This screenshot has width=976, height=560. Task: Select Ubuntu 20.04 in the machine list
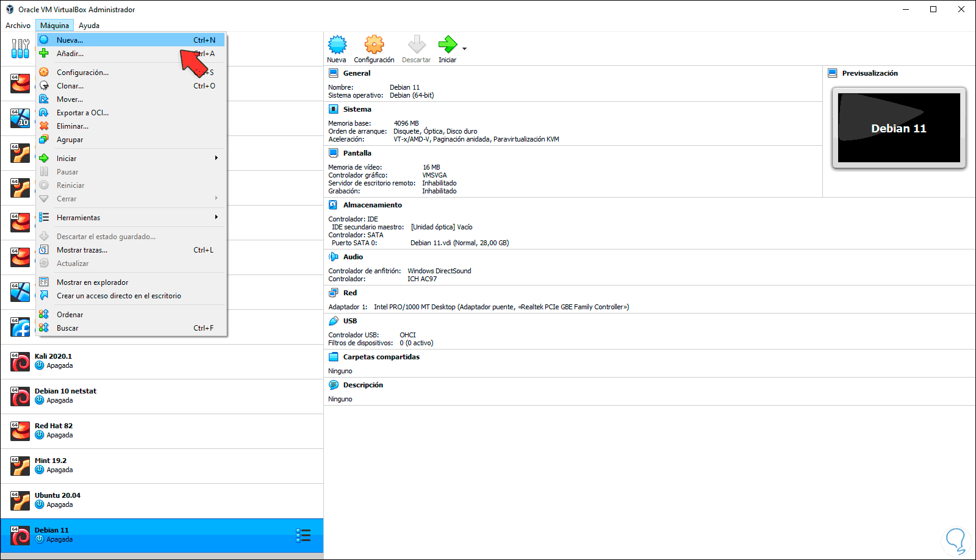point(162,501)
